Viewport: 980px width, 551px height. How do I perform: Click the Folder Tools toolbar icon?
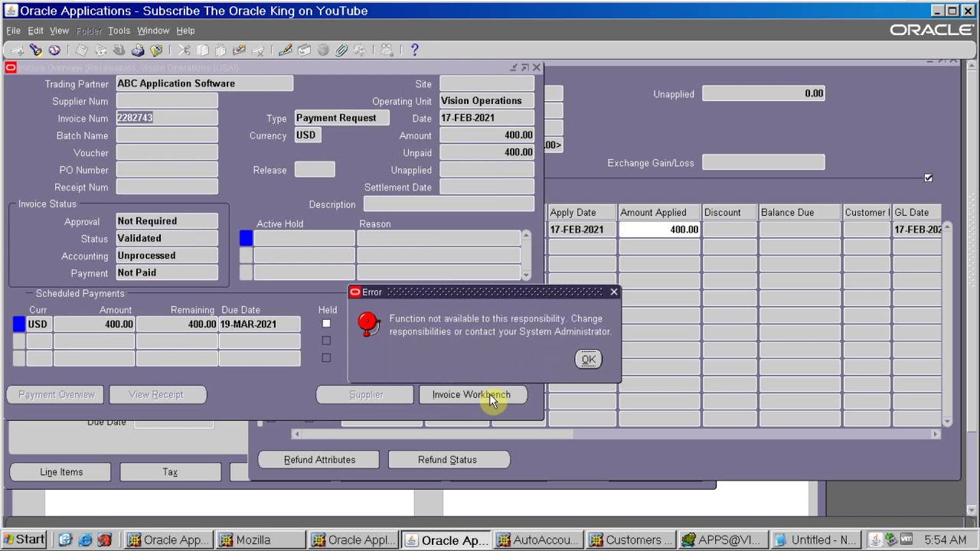360,51
